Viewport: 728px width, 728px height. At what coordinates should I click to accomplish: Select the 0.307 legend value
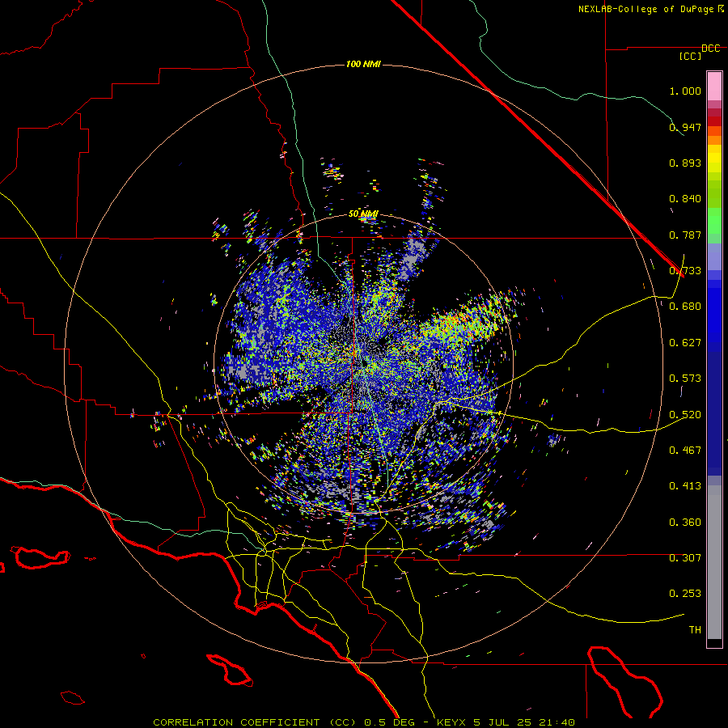(685, 558)
